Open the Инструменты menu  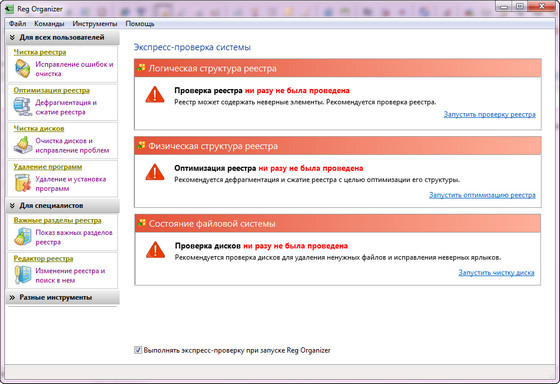tap(95, 24)
